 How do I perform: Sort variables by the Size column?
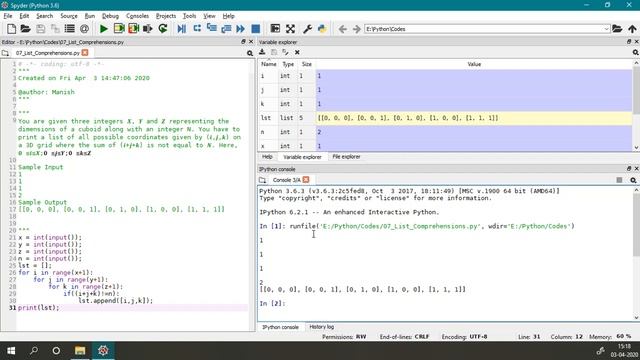(x=307, y=64)
